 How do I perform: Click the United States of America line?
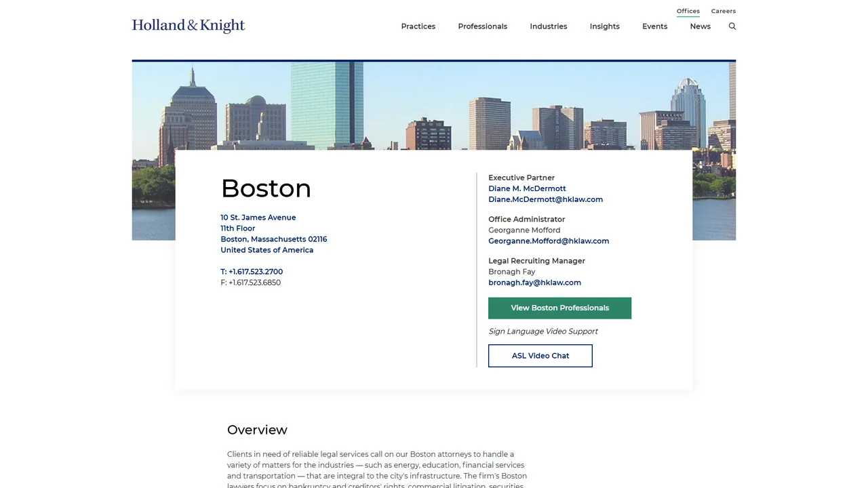267,250
